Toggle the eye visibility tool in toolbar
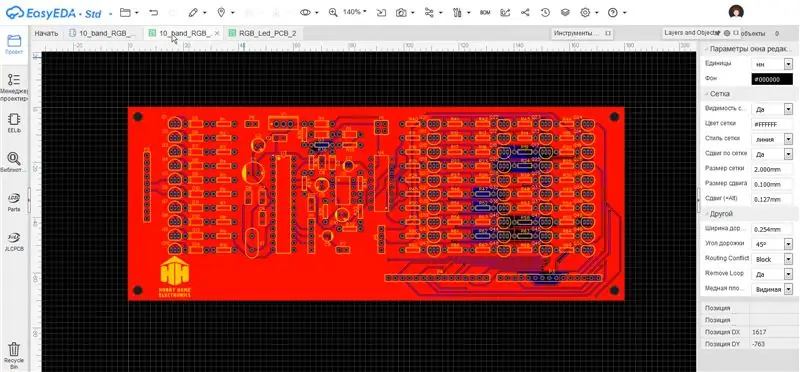The width and height of the screenshot is (800, 372). 305,12
